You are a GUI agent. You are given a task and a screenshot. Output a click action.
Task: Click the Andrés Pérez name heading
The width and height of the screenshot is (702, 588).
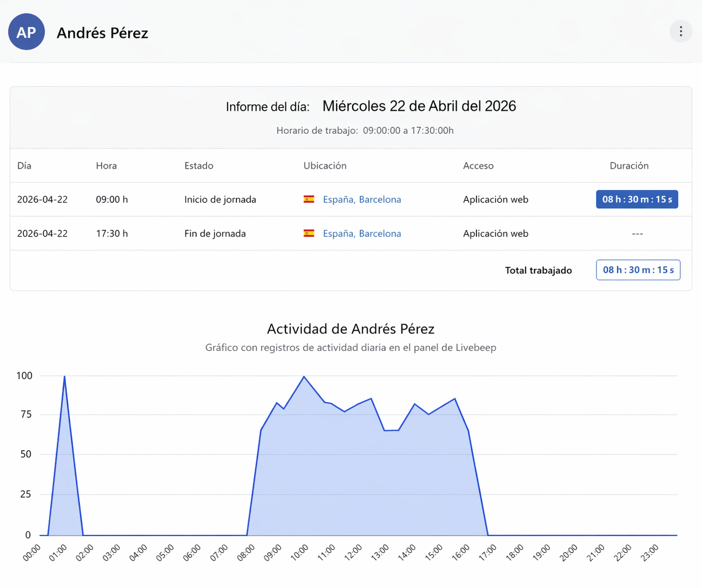(102, 33)
